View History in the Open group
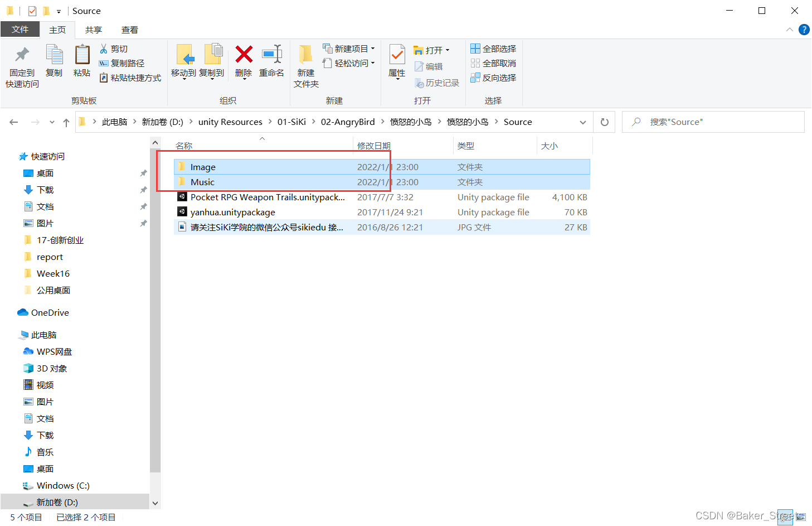The image size is (812, 526). (437, 83)
